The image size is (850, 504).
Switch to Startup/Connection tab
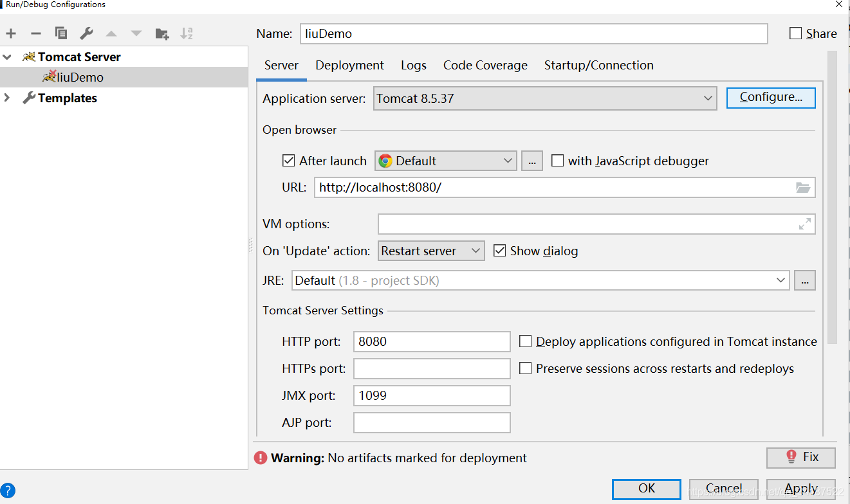coord(598,66)
